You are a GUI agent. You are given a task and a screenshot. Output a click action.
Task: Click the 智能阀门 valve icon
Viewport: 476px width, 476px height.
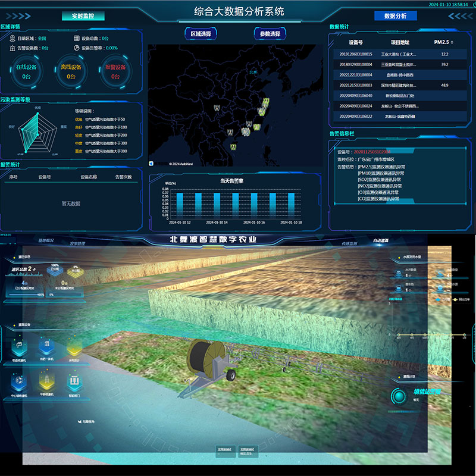pos(73,380)
